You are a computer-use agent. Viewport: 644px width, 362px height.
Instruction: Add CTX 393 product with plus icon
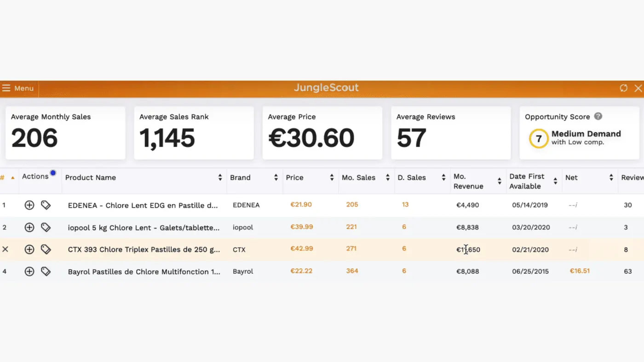point(29,249)
